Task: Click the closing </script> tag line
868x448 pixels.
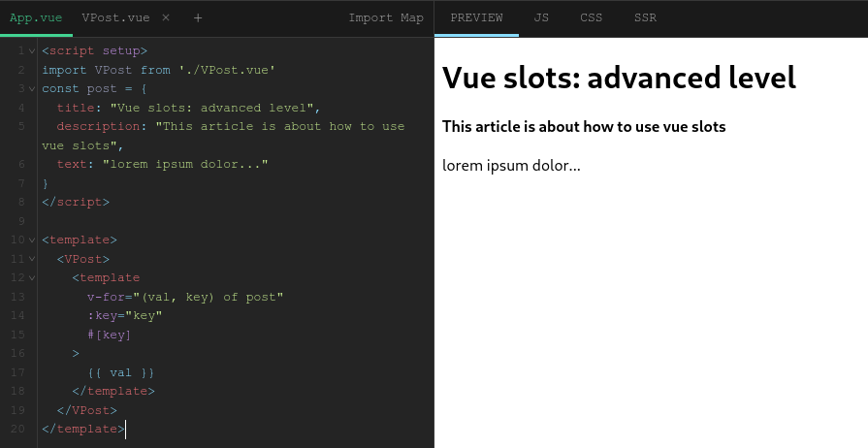Action: point(76,202)
